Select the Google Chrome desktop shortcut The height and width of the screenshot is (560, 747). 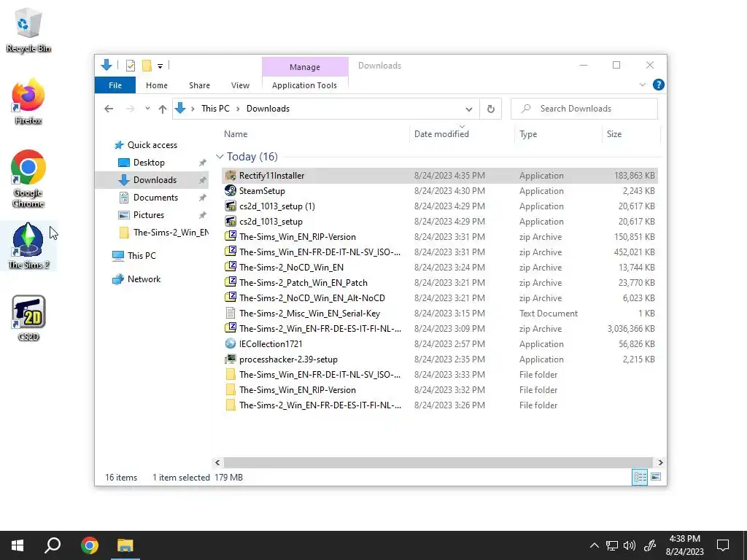click(x=28, y=179)
